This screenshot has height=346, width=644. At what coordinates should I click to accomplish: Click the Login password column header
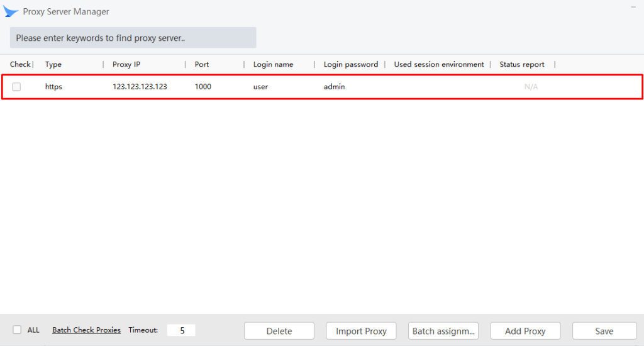pyautogui.click(x=351, y=64)
